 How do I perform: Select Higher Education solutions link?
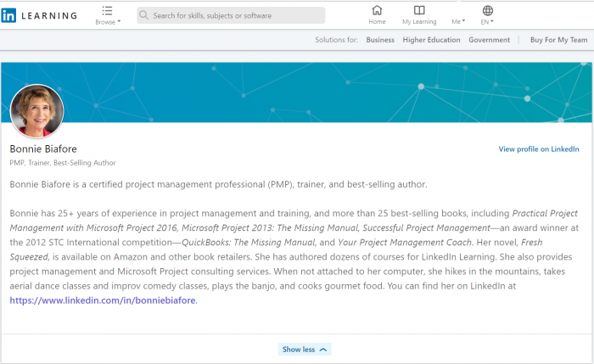coord(431,40)
